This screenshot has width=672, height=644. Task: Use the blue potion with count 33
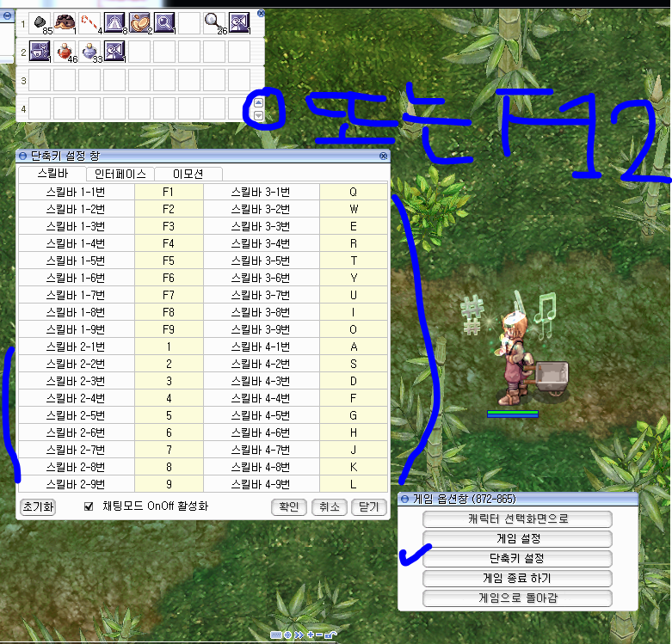[89, 52]
